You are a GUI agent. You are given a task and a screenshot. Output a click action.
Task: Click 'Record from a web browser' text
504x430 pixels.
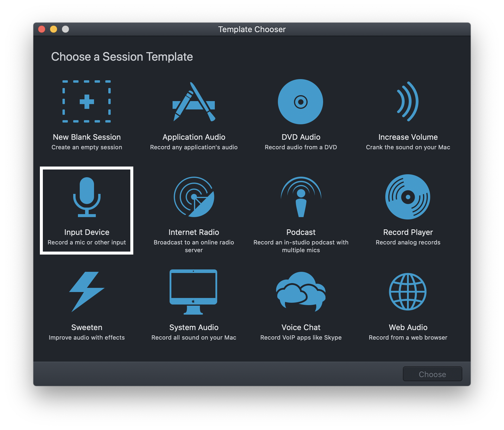click(x=408, y=338)
